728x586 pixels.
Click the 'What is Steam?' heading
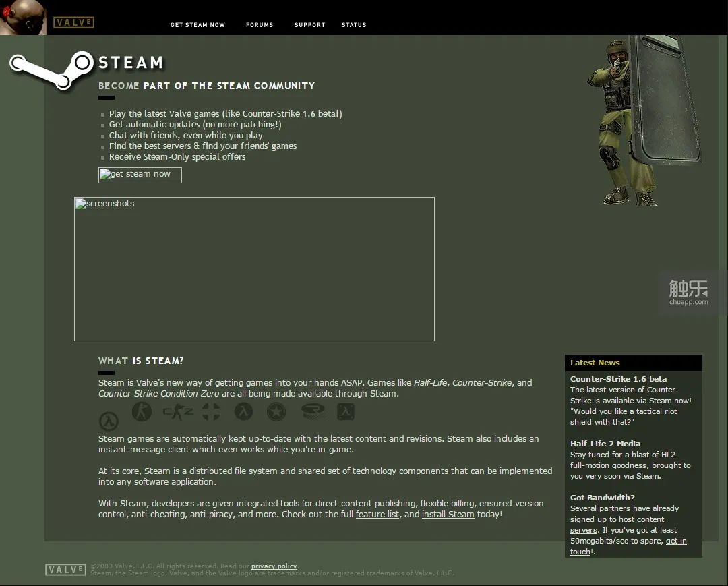coord(141,361)
